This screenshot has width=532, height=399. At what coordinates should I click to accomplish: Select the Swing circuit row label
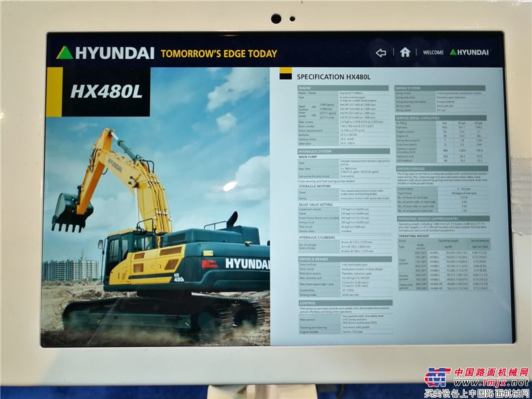307,223
